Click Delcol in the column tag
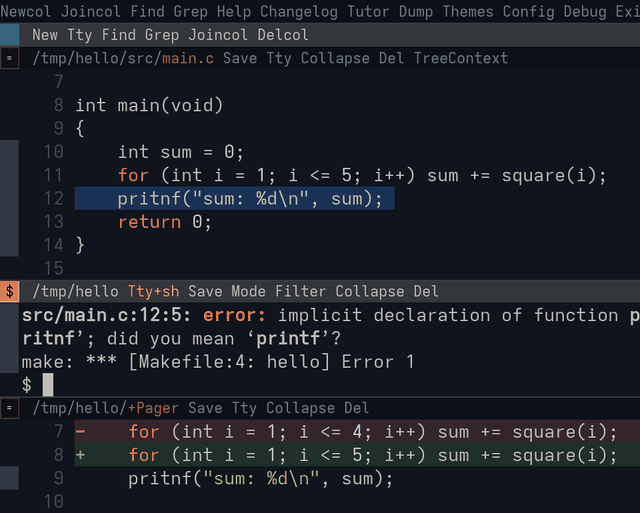The image size is (640, 513). [282, 35]
